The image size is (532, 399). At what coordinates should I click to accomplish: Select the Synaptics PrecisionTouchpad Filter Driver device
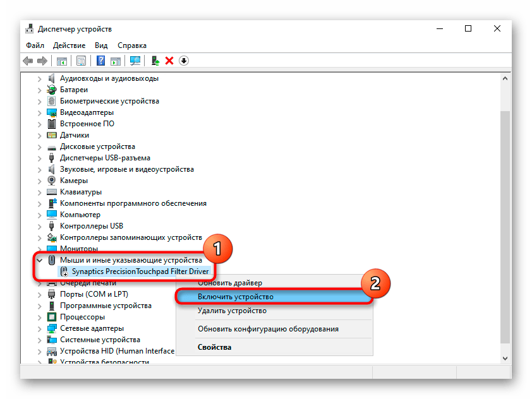coord(140,271)
